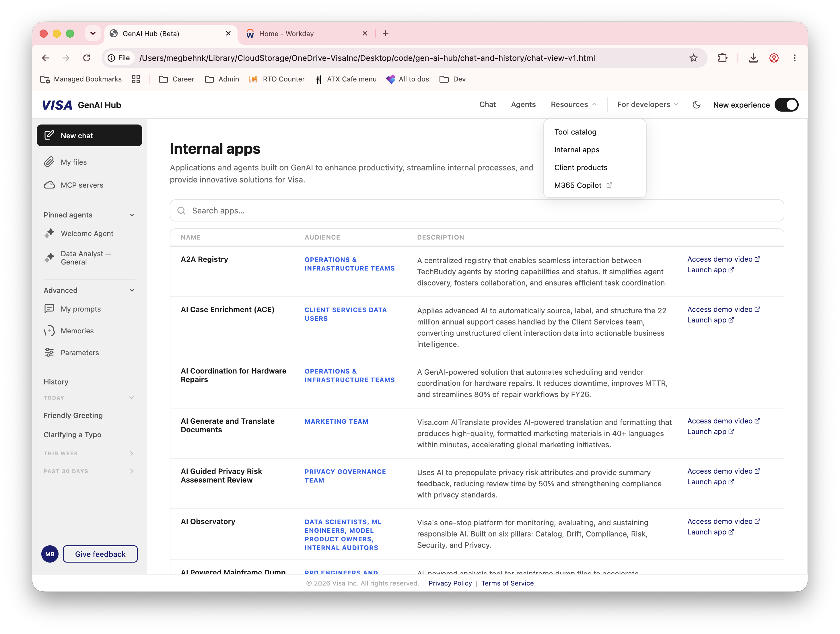Click the browser profile icon

point(774,58)
